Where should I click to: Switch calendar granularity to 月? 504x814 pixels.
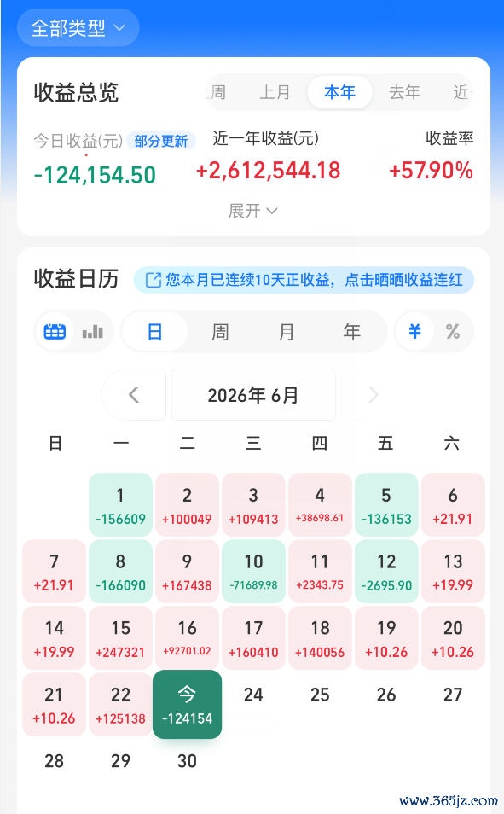tap(286, 331)
